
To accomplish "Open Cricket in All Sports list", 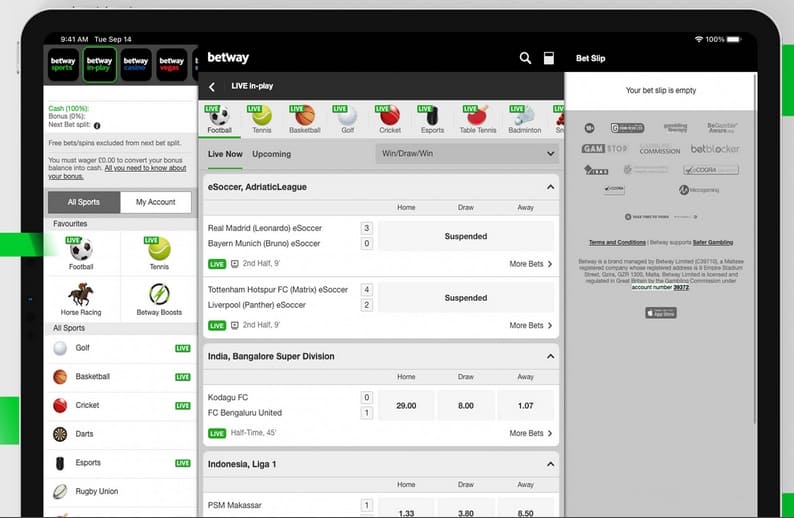I will click(x=121, y=406).
